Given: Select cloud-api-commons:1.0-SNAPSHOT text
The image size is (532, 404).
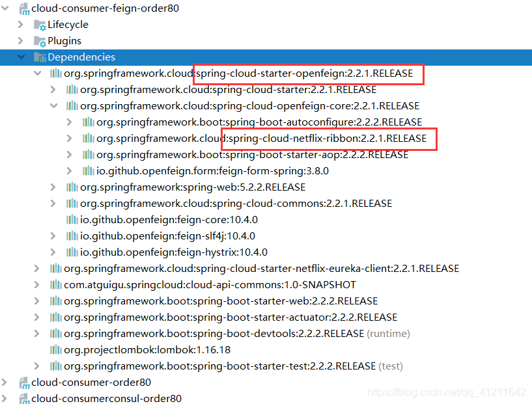Looking at the screenshot, I should (271, 285).
